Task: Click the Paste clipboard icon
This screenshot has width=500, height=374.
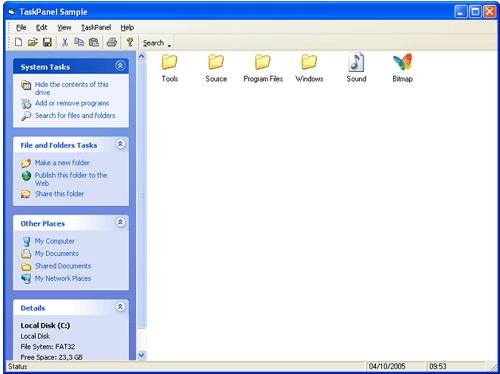Action: (94, 42)
